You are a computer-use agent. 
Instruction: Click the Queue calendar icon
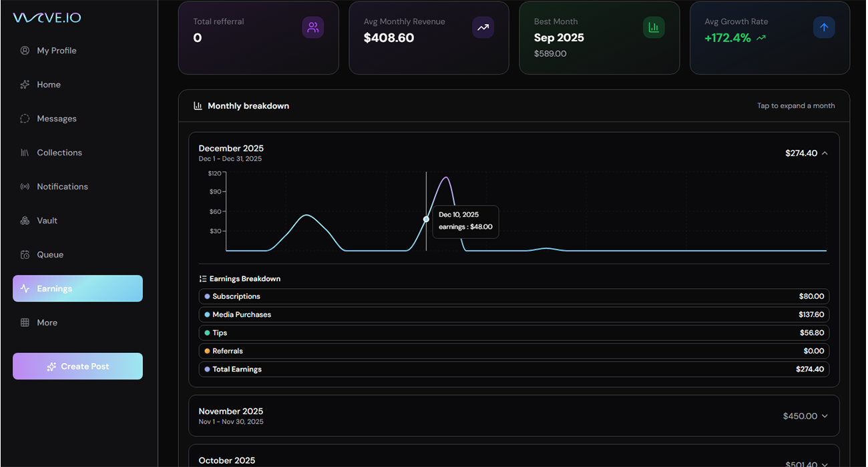pyautogui.click(x=25, y=255)
